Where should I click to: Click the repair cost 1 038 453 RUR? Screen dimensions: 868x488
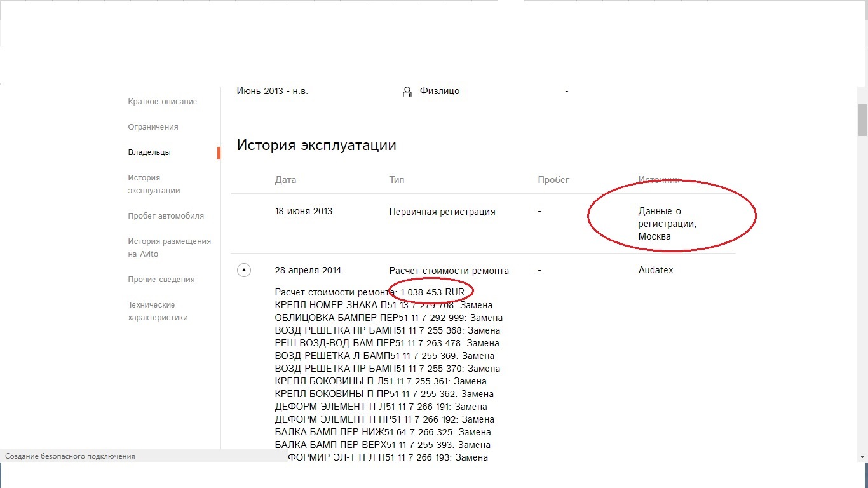pyautogui.click(x=433, y=292)
